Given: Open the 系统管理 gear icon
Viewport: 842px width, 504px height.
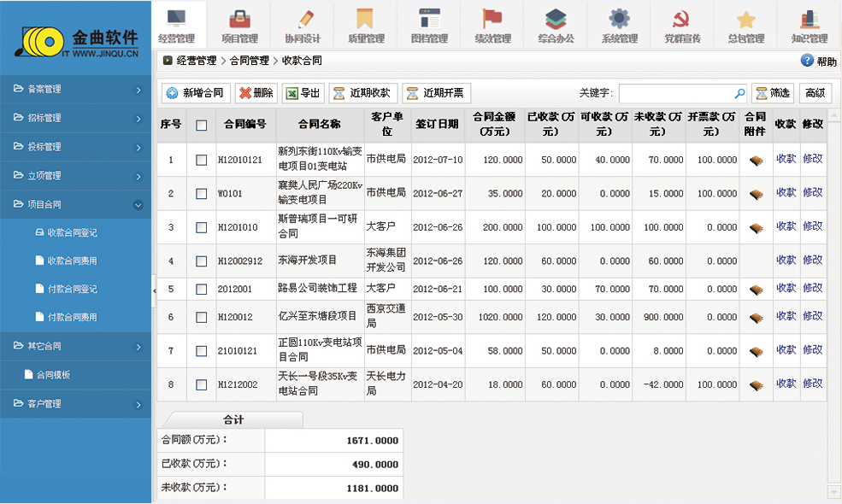Looking at the screenshot, I should pos(619,19).
